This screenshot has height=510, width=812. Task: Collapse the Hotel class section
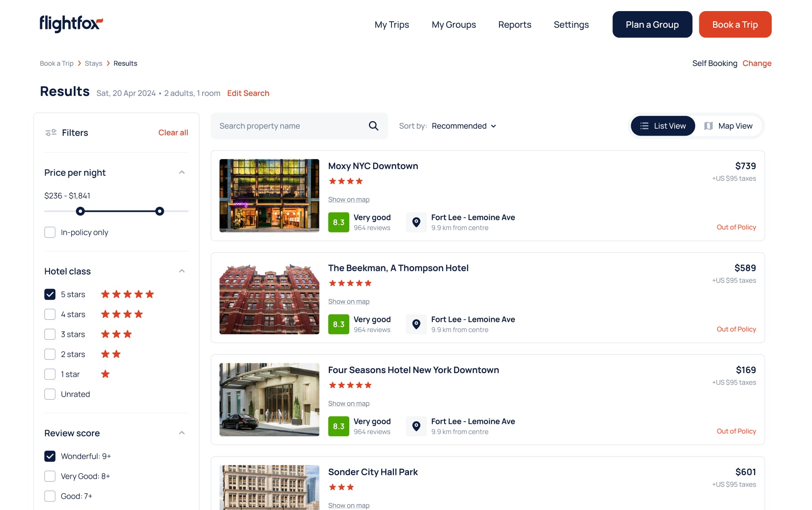click(x=182, y=271)
